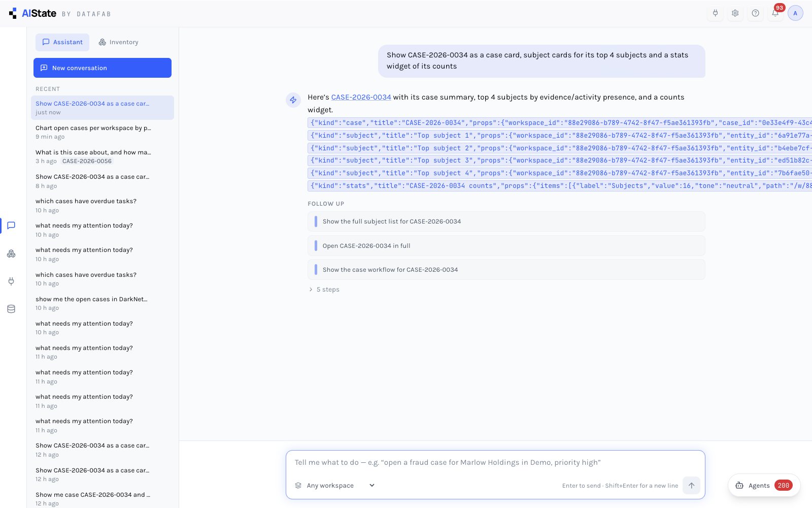Click the user message bubble
The image size is (812, 508).
click(542, 61)
